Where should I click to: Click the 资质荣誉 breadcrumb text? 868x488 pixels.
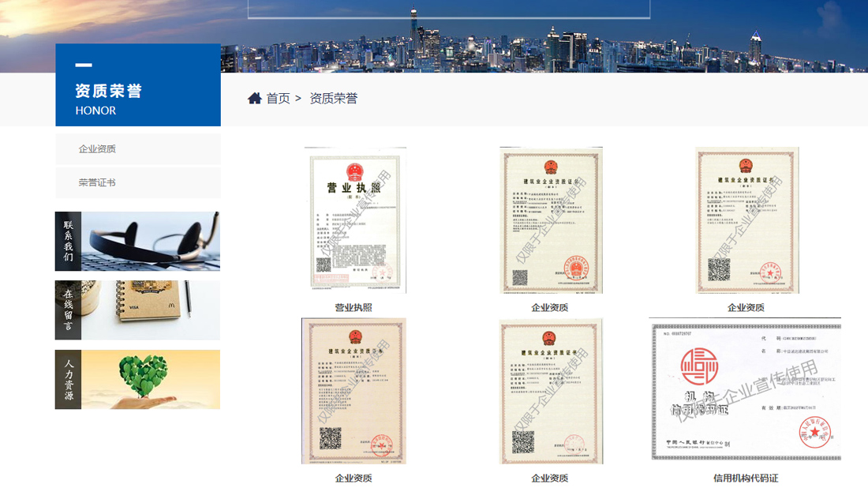333,99
